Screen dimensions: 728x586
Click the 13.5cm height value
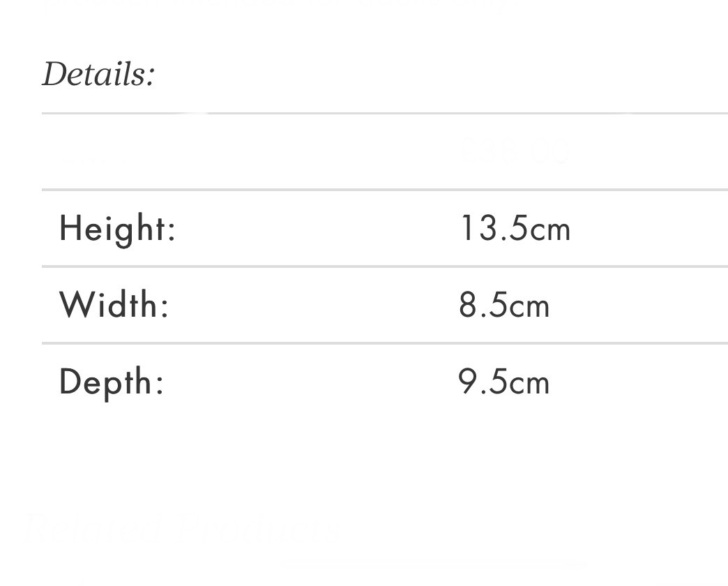(515, 229)
